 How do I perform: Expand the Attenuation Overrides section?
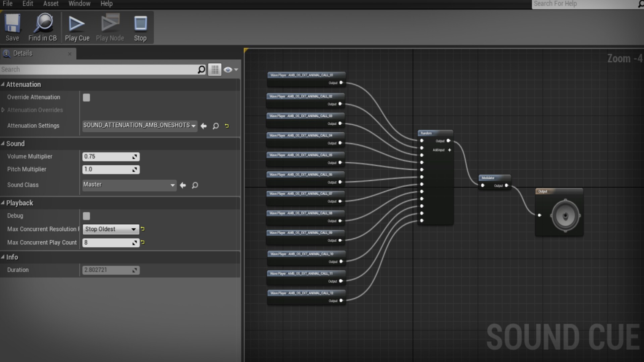pos(3,110)
